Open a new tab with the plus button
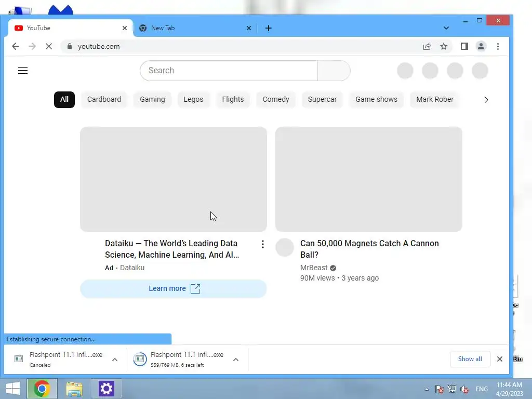The height and width of the screenshot is (399, 532). pyautogui.click(x=269, y=28)
